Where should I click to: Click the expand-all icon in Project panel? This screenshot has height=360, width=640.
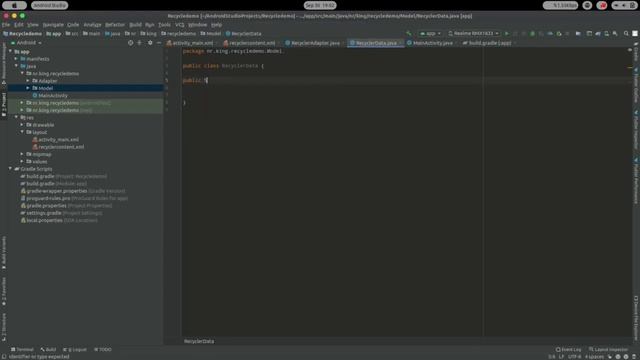click(140, 42)
